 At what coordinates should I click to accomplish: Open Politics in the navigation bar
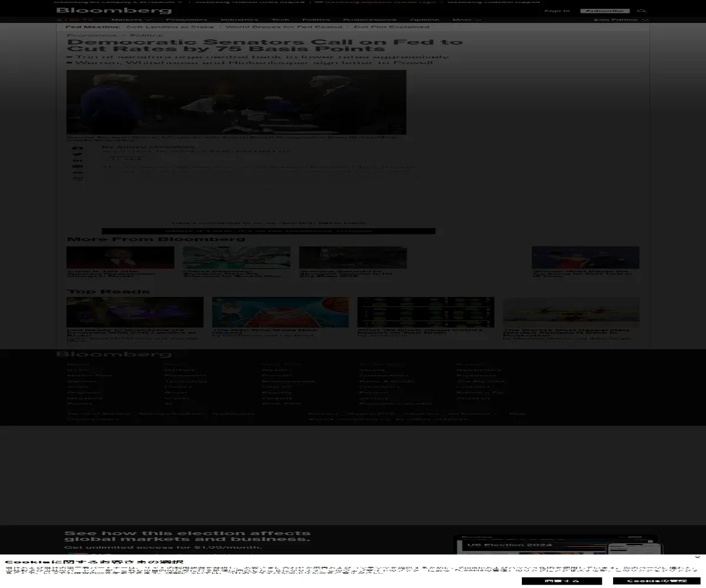point(316,20)
